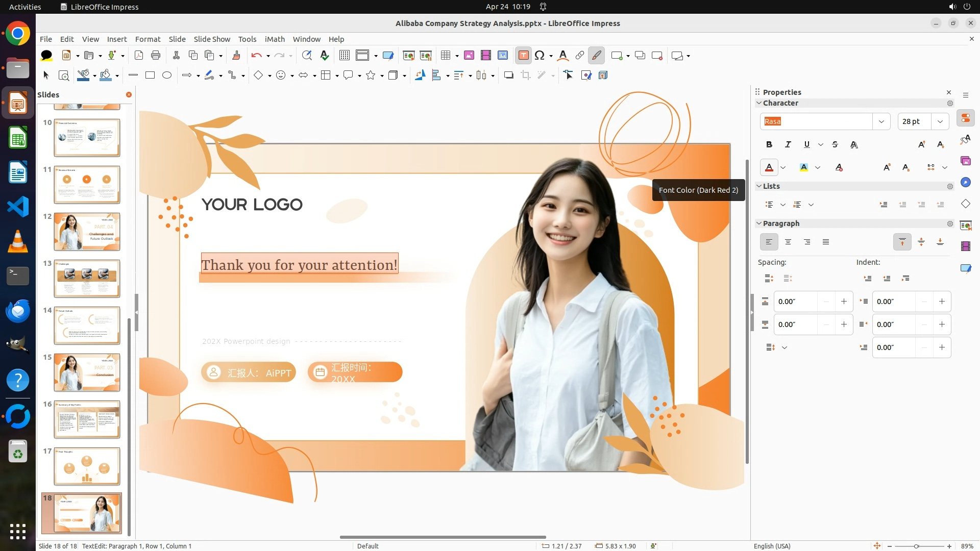
Task: Select slide 12 thumbnail
Action: tap(87, 232)
